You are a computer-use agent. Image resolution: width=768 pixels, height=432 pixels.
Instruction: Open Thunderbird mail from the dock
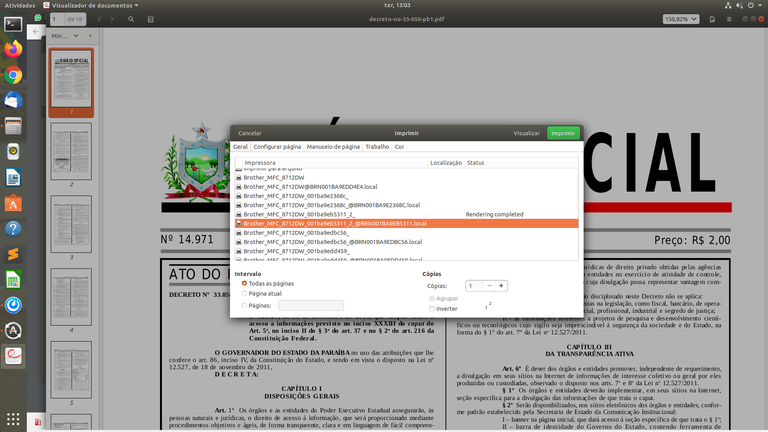13,100
